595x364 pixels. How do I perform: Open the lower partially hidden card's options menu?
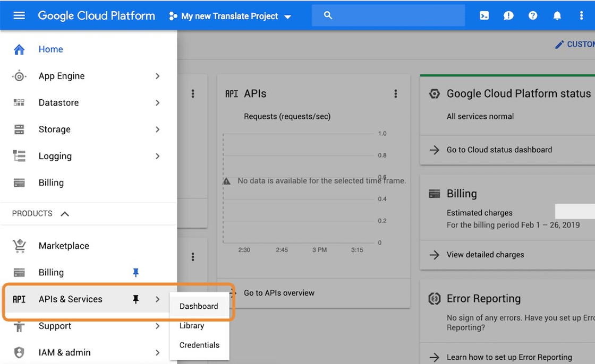tap(193, 257)
